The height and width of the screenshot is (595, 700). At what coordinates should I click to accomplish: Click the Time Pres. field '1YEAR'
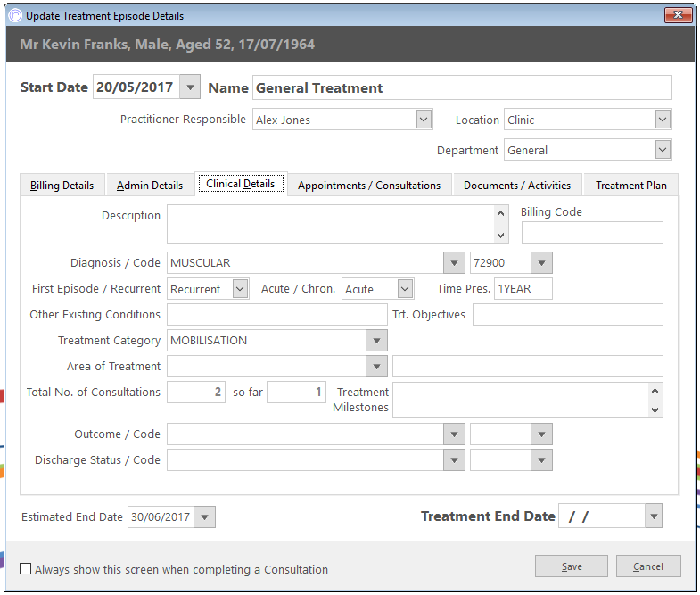point(523,288)
